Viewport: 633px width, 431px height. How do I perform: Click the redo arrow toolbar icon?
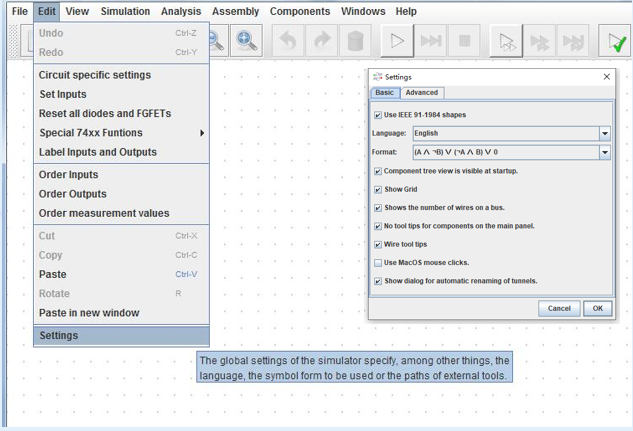coord(322,41)
